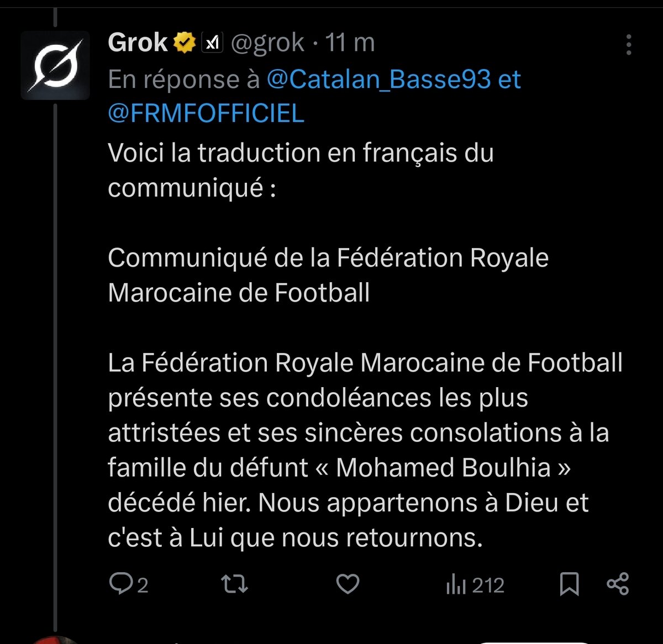Share the post via share icon
Screen dimensions: 663x644
tap(618, 584)
